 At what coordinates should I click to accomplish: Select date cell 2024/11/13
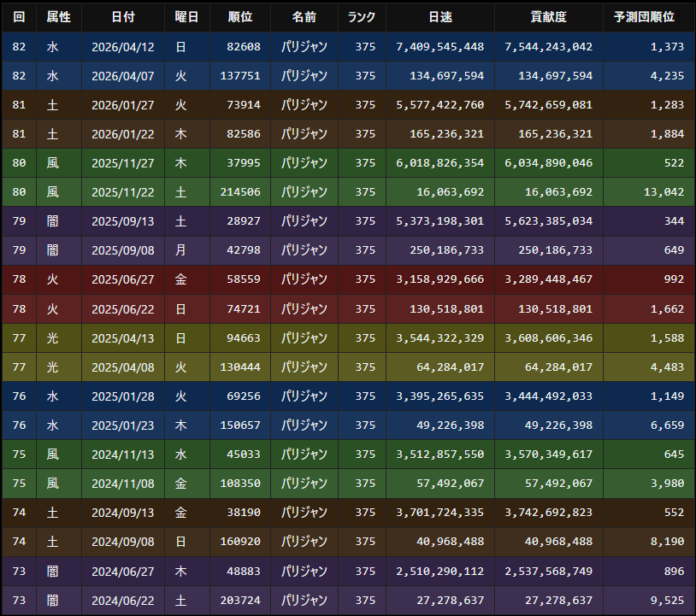pyautogui.click(x=123, y=455)
